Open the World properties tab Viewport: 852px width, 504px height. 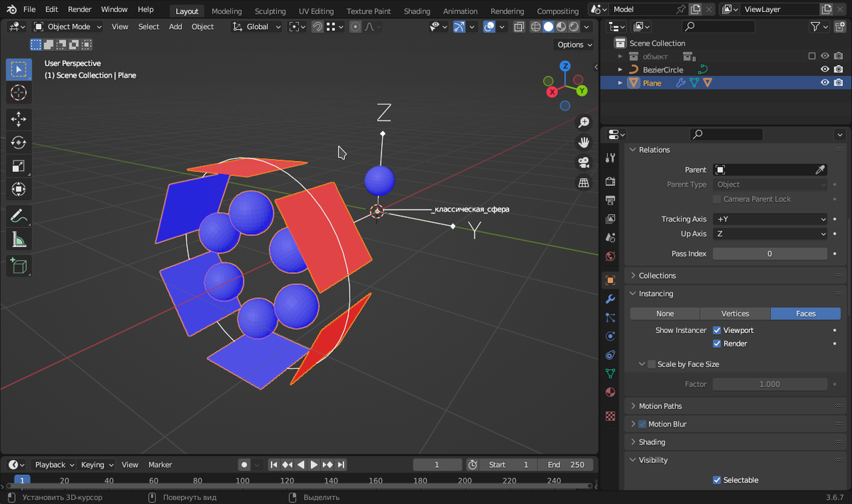610,256
